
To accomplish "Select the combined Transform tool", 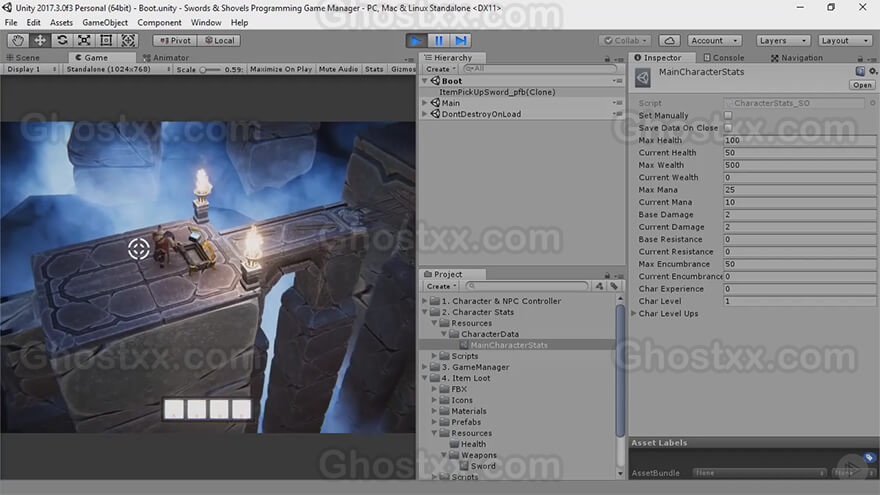I will point(128,40).
